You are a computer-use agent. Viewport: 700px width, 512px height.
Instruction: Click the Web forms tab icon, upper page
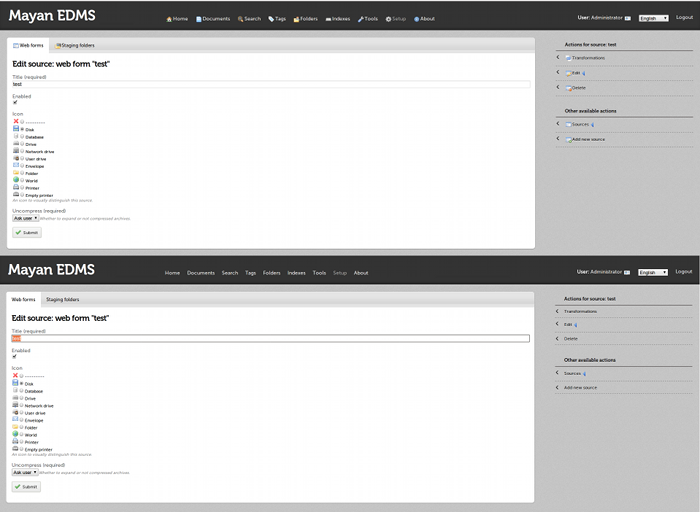(x=16, y=46)
